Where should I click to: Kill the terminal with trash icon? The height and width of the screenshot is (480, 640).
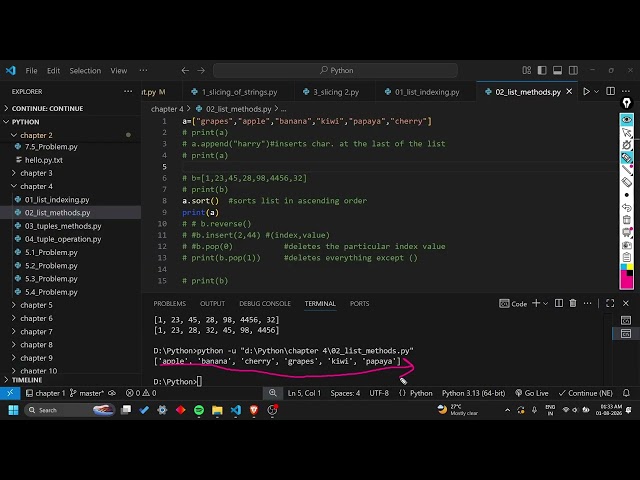point(573,303)
